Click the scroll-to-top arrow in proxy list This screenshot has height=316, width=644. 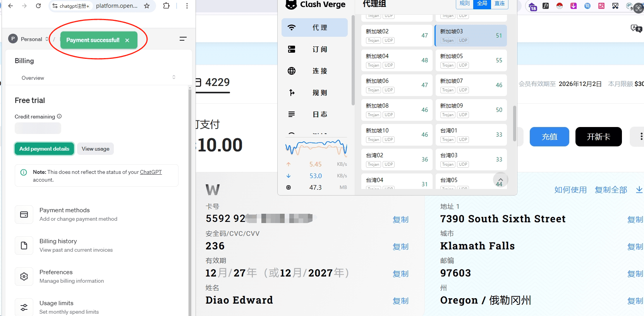point(500,180)
